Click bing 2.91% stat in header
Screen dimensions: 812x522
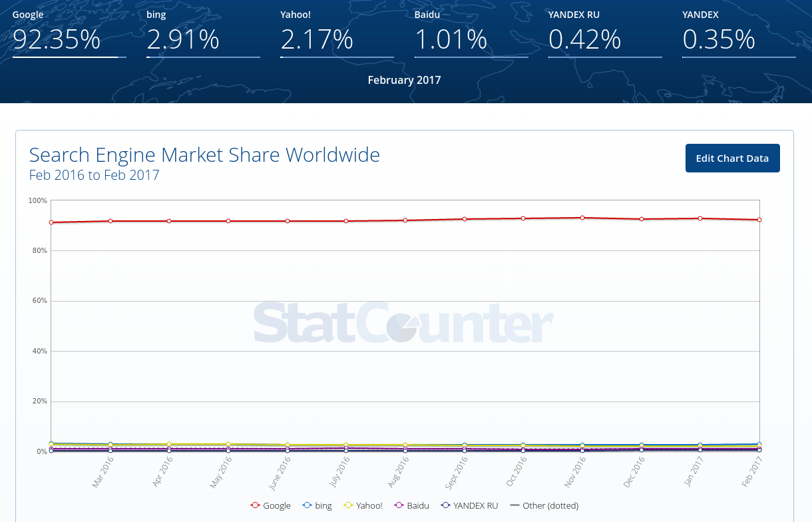pos(183,39)
